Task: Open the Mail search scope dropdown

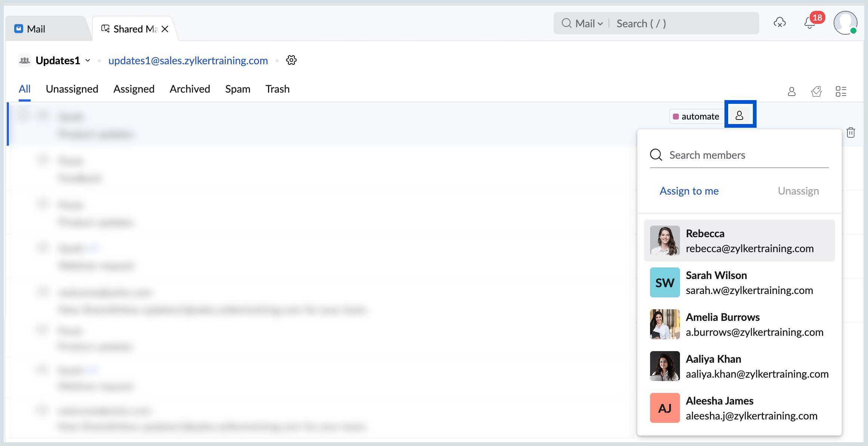Action: click(x=589, y=24)
